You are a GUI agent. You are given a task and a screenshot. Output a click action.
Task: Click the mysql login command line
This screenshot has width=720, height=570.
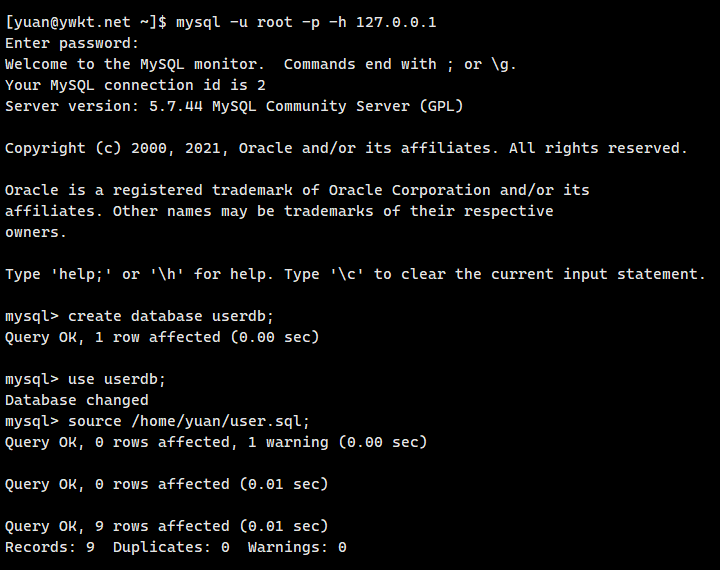pos(305,22)
